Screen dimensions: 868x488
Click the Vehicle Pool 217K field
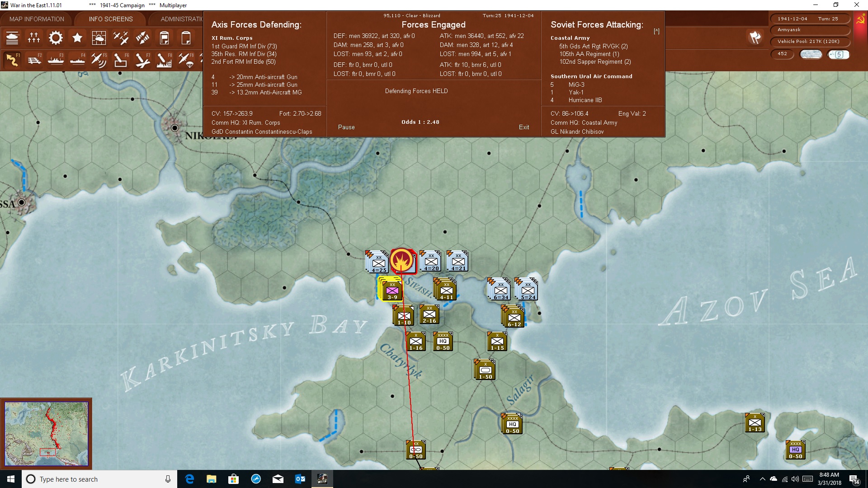pyautogui.click(x=809, y=42)
